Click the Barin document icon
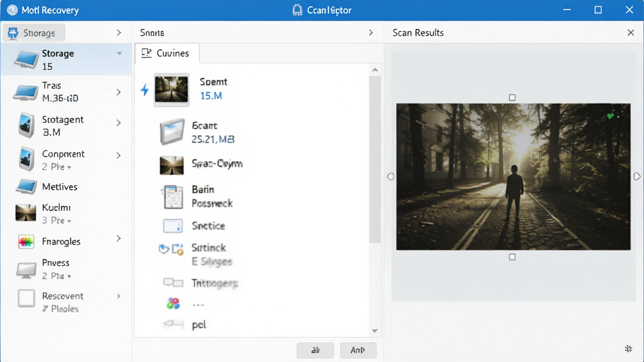Image resolution: width=644 pixels, height=362 pixels. pyautogui.click(x=173, y=197)
